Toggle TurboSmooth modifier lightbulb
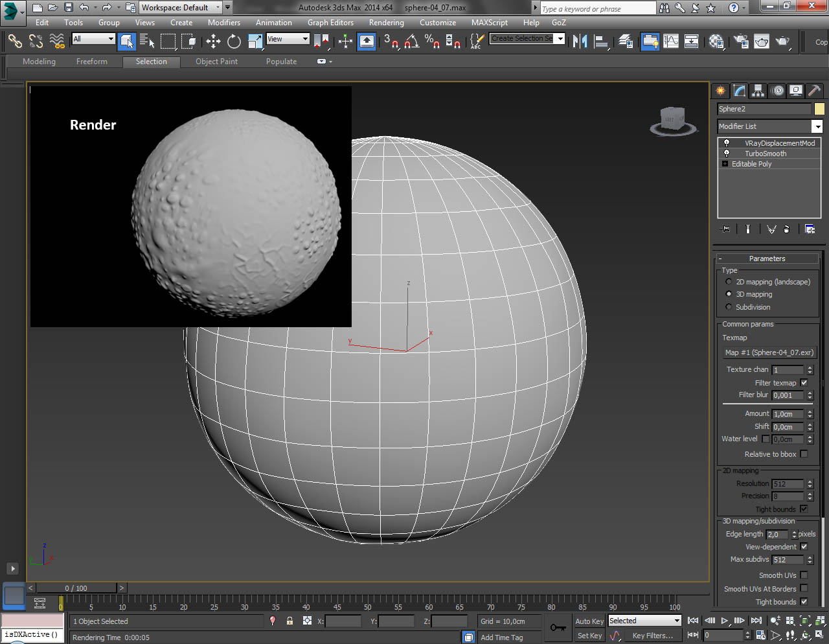This screenshot has width=829, height=644. (727, 154)
